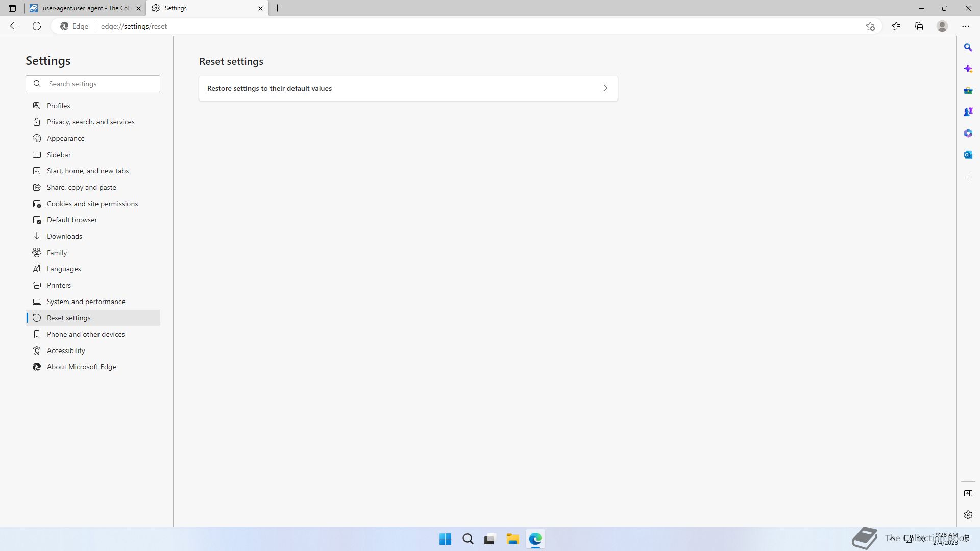This screenshot has height=551, width=980.
Task: Click the Refresh page button
Action: (37, 26)
